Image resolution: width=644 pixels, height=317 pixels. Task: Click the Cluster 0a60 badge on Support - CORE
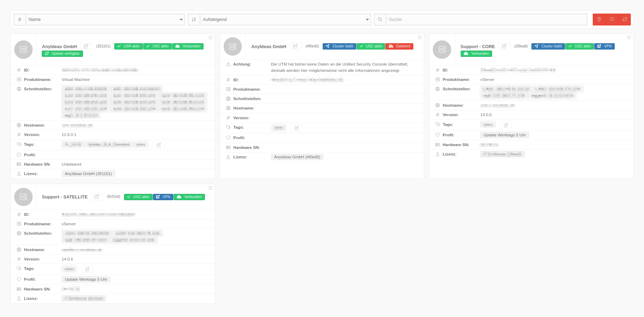(x=548, y=46)
